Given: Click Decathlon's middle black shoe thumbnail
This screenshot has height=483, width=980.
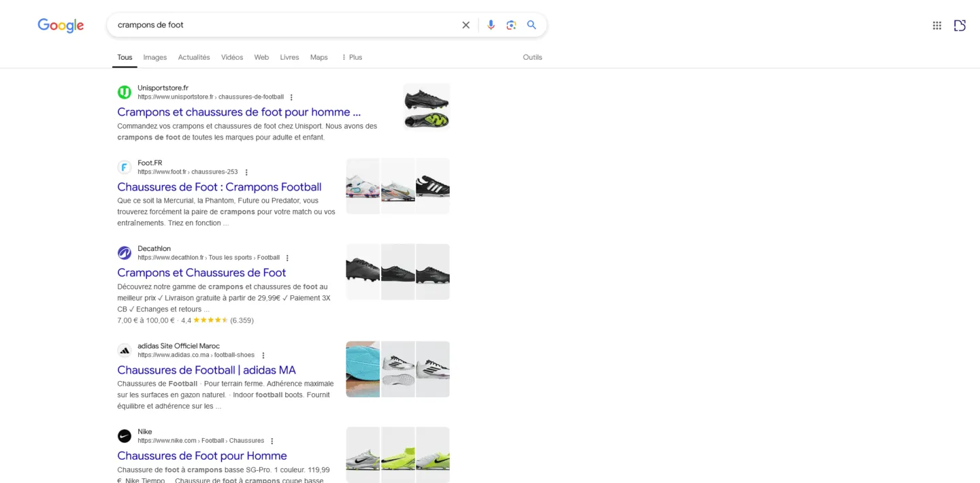Looking at the screenshot, I should [398, 272].
